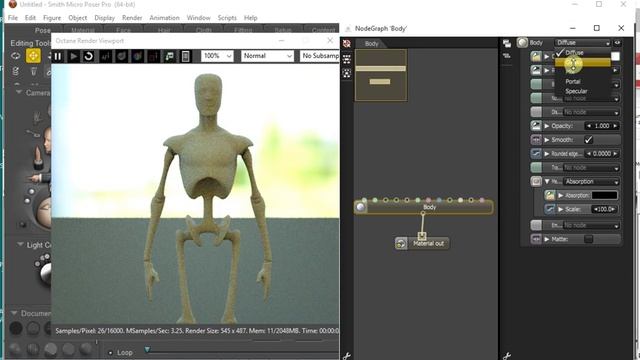This screenshot has width=640, height=360.
Task: Open the Animation menu
Action: (164, 18)
